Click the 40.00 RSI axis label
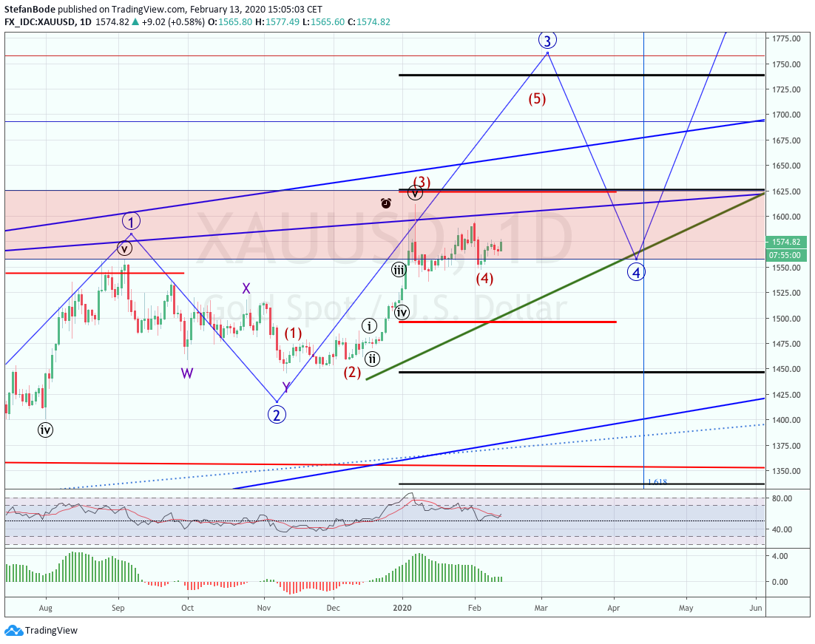The image size is (815, 644). click(782, 529)
